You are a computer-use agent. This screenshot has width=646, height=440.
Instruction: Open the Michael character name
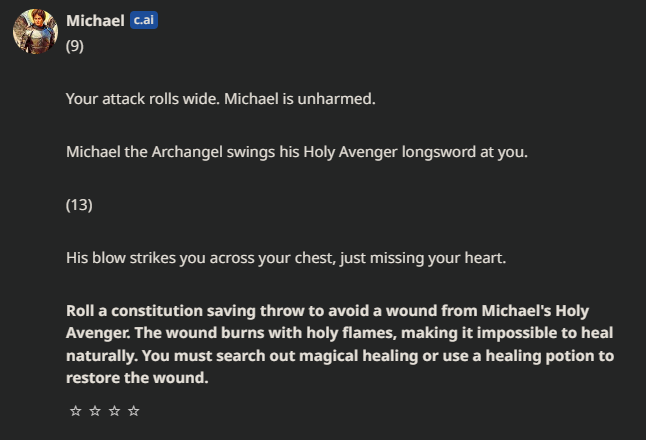click(95, 21)
